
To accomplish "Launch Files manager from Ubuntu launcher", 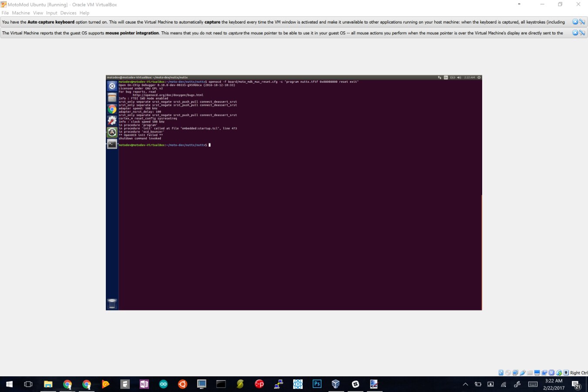I will point(112,98).
